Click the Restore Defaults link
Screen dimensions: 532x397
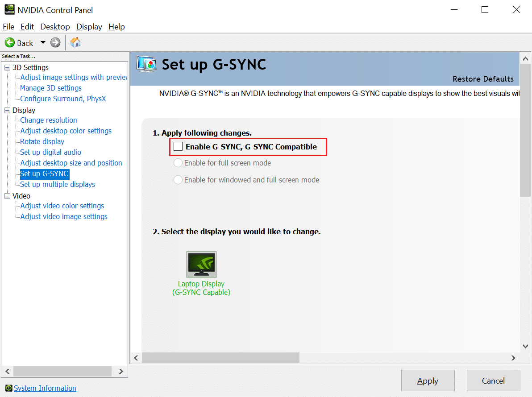pyautogui.click(x=483, y=79)
